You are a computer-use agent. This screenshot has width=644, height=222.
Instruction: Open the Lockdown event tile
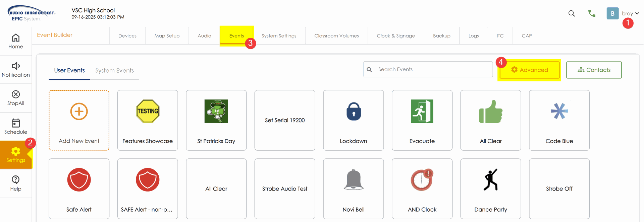coord(353,120)
